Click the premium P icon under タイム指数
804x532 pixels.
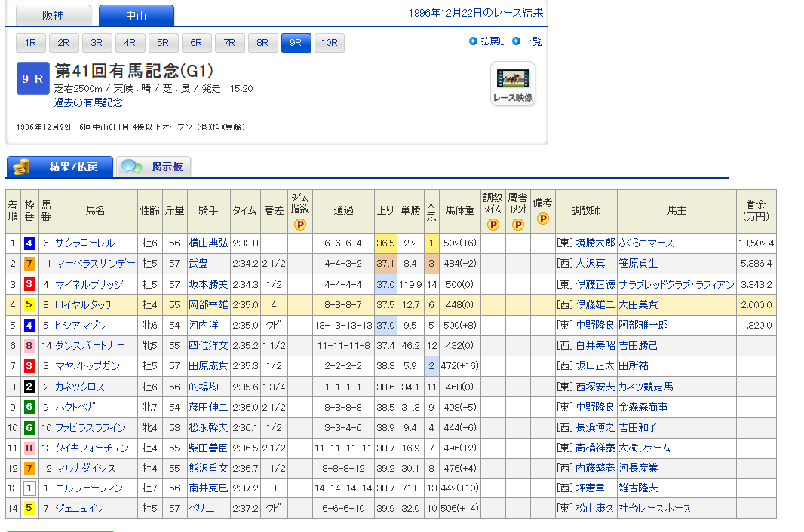click(299, 225)
